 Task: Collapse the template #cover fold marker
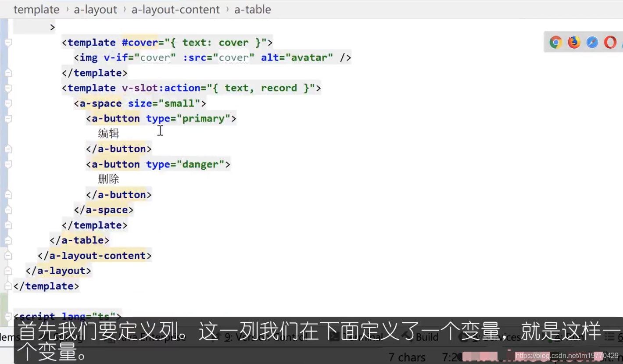click(8, 43)
